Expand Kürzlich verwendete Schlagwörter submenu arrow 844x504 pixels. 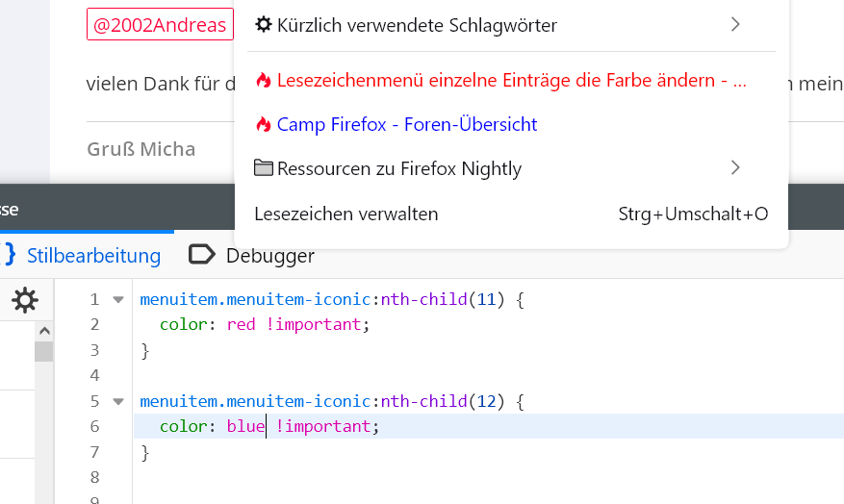pos(735,25)
